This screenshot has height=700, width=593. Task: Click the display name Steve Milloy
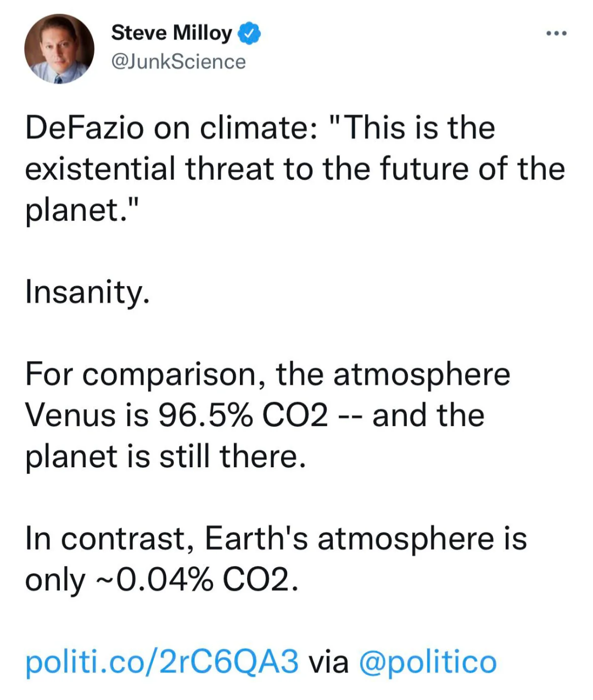click(171, 33)
